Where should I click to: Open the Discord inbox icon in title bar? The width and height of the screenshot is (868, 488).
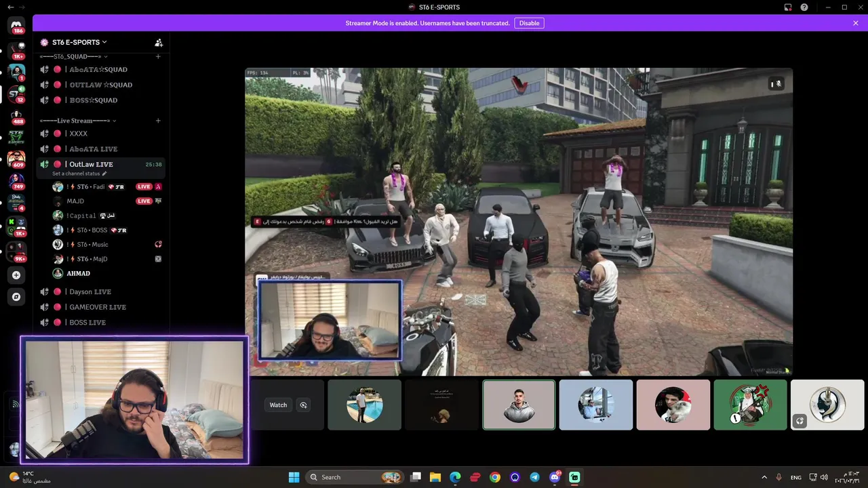(788, 7)
